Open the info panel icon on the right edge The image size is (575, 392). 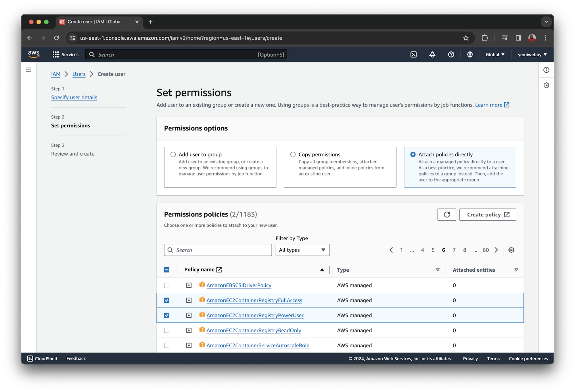(x=546, y=70)
